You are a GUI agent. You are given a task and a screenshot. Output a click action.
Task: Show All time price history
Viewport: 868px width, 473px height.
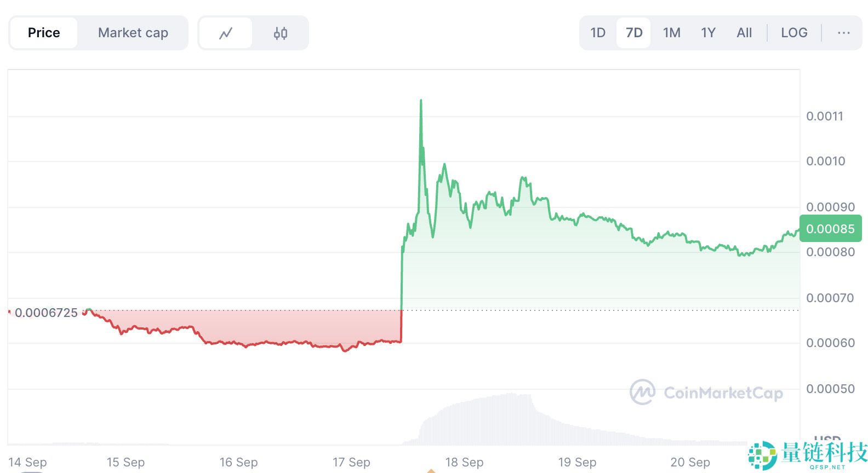point(744,33)
